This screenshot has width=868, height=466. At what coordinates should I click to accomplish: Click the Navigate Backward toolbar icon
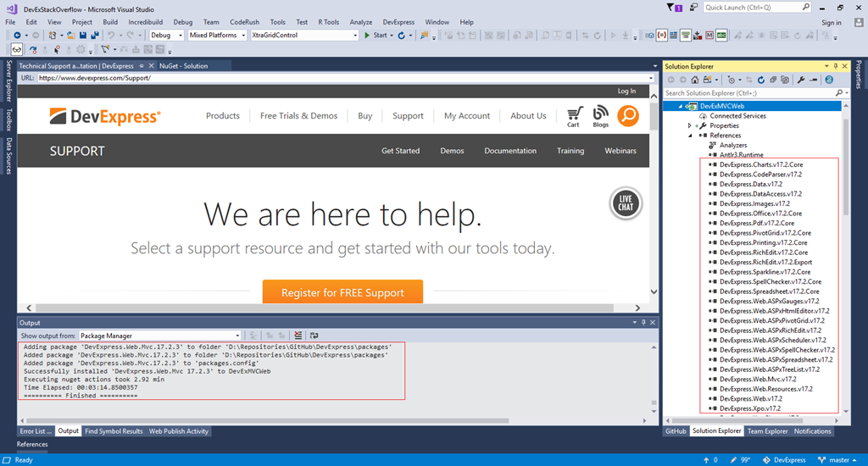17,35
